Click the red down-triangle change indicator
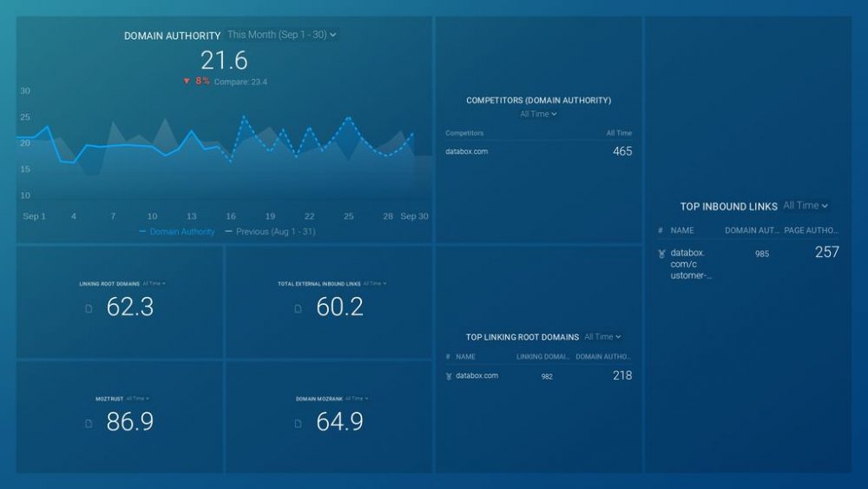 187,82
